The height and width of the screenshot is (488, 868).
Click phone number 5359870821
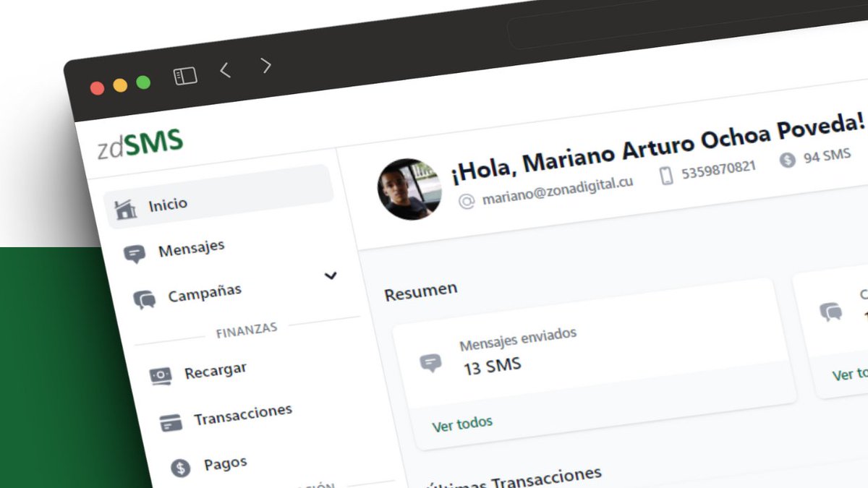click(x=718, y=170)
